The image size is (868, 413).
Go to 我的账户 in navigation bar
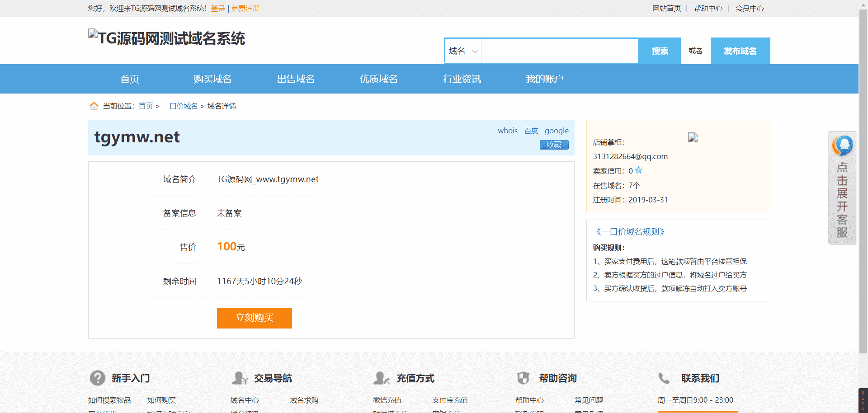click(x=544, y=79)
